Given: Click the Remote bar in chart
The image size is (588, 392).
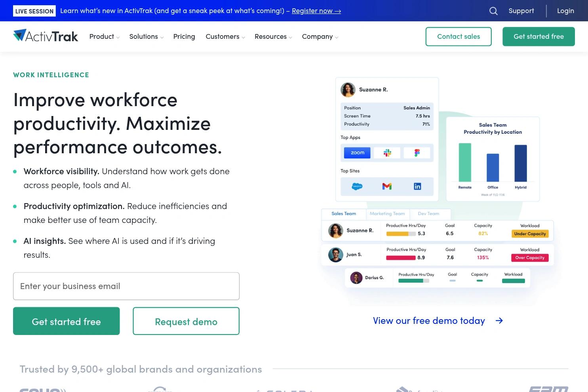Looking at the screenshot, I should tap(465, 162).
